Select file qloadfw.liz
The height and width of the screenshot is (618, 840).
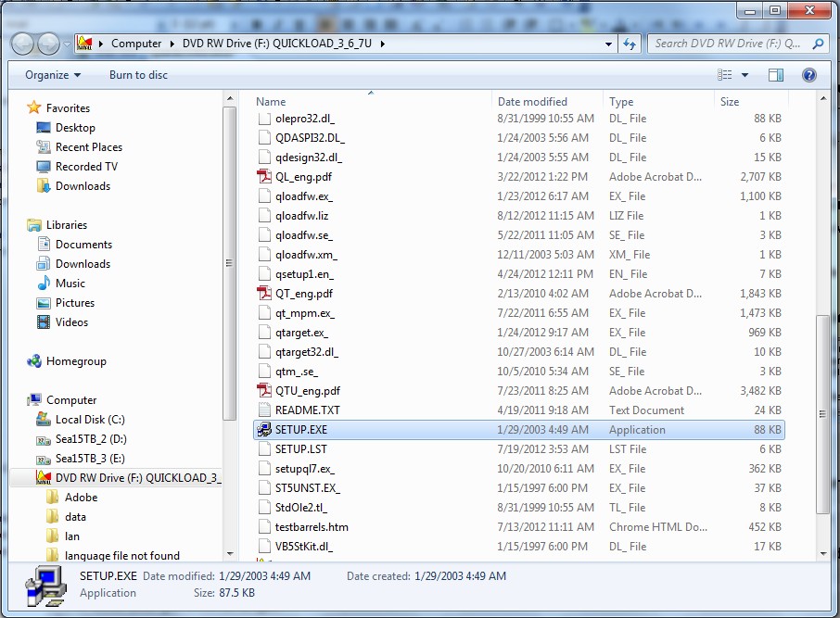pyautogui.click(x=301, y=216)
